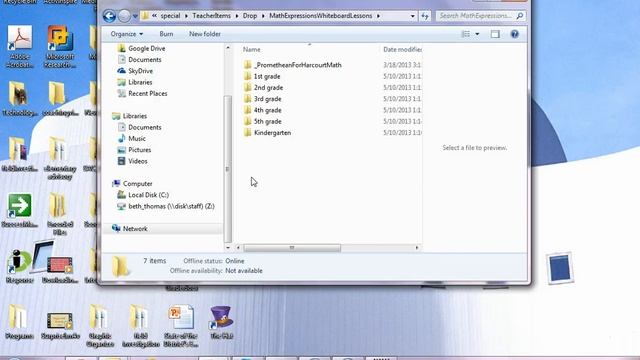640x360 pixels.
Task: Click navigation pane scroll down arrow
Action: coord(228,247)
